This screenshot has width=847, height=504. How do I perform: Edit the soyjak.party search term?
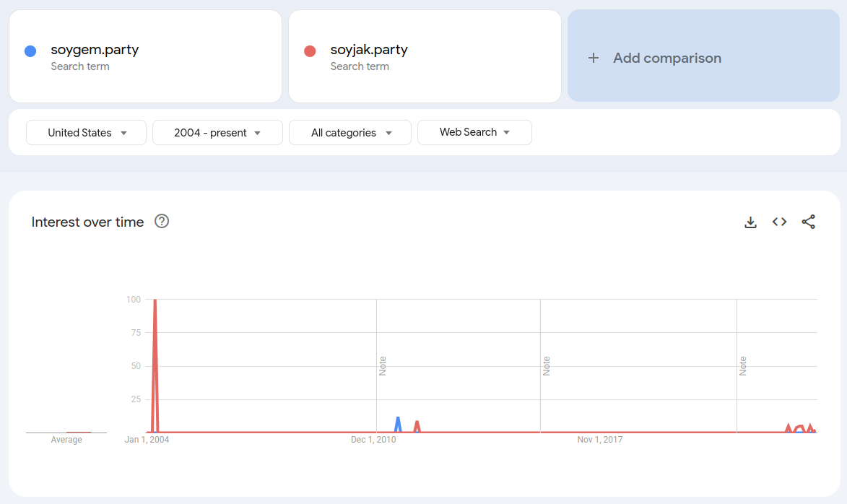[369, 50]
